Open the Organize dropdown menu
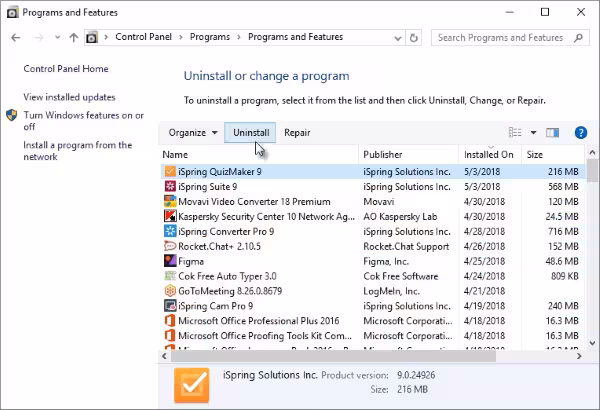Viewport: 600px width, 410px height. pos(193,133)
